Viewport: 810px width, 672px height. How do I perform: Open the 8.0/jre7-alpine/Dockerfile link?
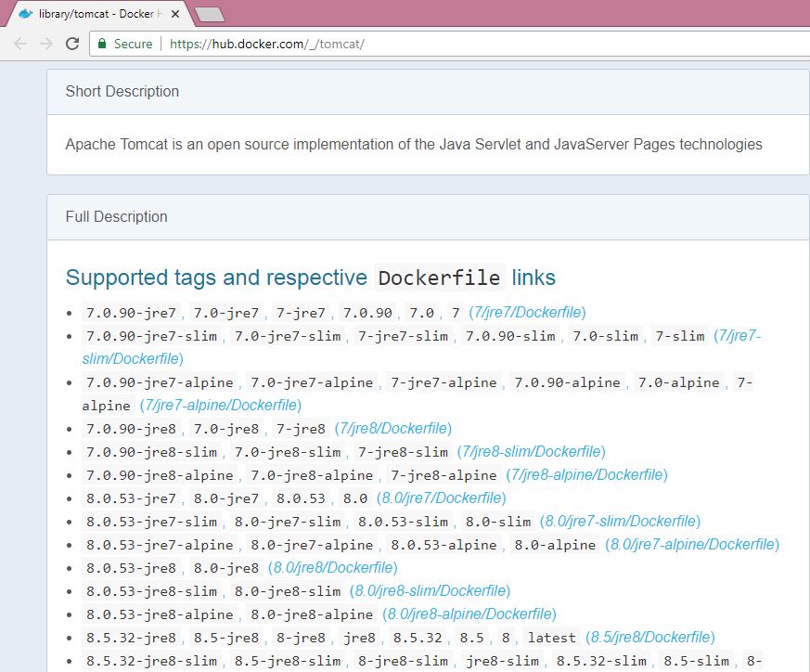[692, 544]
